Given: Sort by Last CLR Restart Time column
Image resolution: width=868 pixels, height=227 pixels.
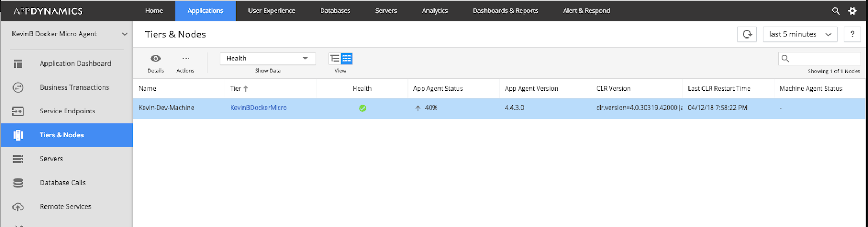Looking at the screenshot, I should click(x=719, y=89).
